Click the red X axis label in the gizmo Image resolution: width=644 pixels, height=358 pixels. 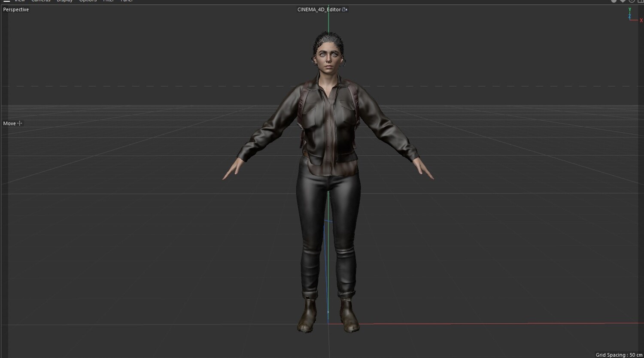coord(641,21)
